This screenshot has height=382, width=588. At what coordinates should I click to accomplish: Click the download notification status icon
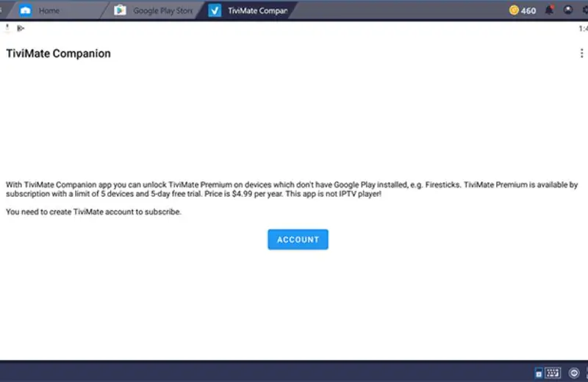point(8,29)
